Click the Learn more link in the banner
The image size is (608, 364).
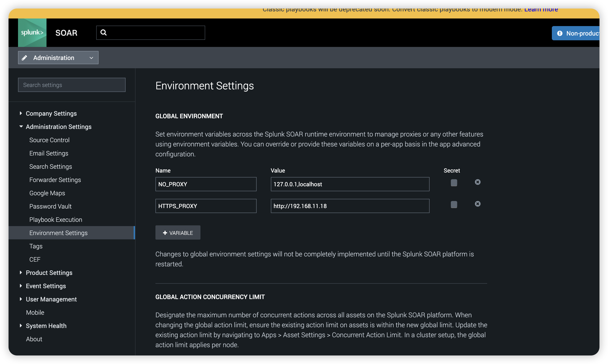[541, 10]
